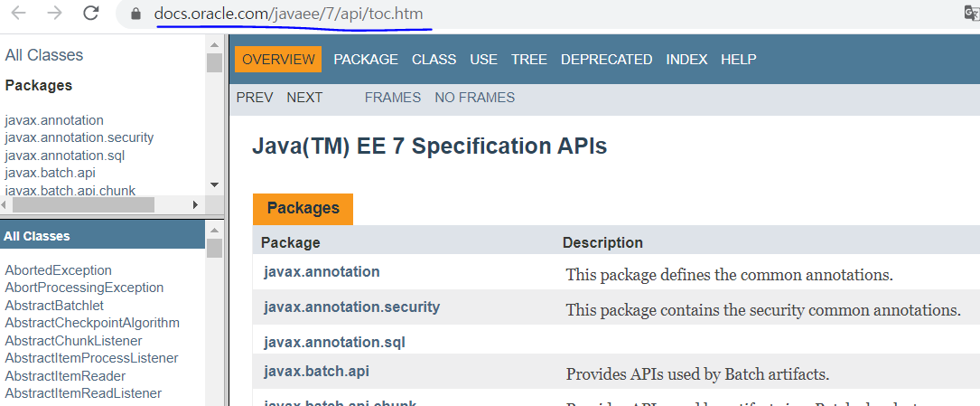Screen dimensions: 980x406
Task: Open the AbstractItemReader class link
Action: tap(66, 376)
